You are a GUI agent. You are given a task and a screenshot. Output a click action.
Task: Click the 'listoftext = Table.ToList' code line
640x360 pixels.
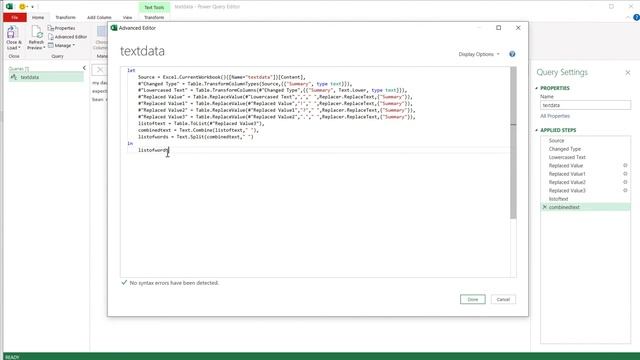(x=201, y=123)
